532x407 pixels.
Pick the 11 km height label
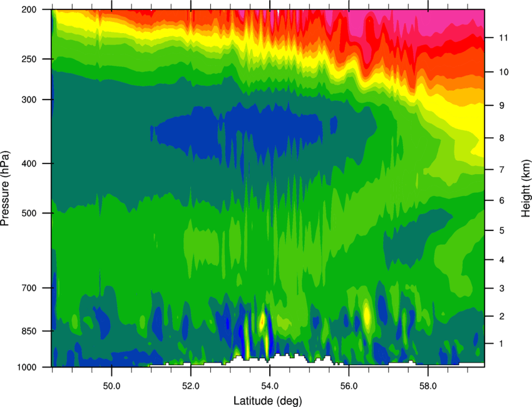[x=504, y=38]
